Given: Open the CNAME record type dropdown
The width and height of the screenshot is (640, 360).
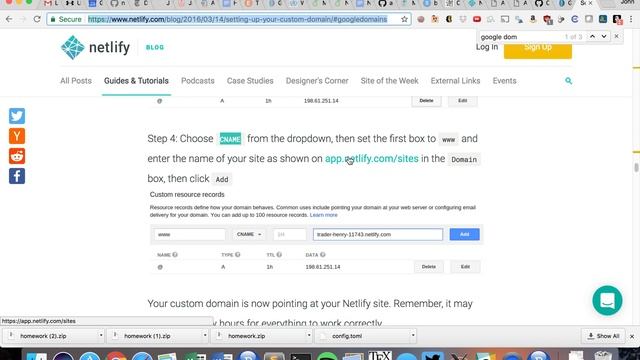Looking at the screenshot, I should [x=249, y=234].
